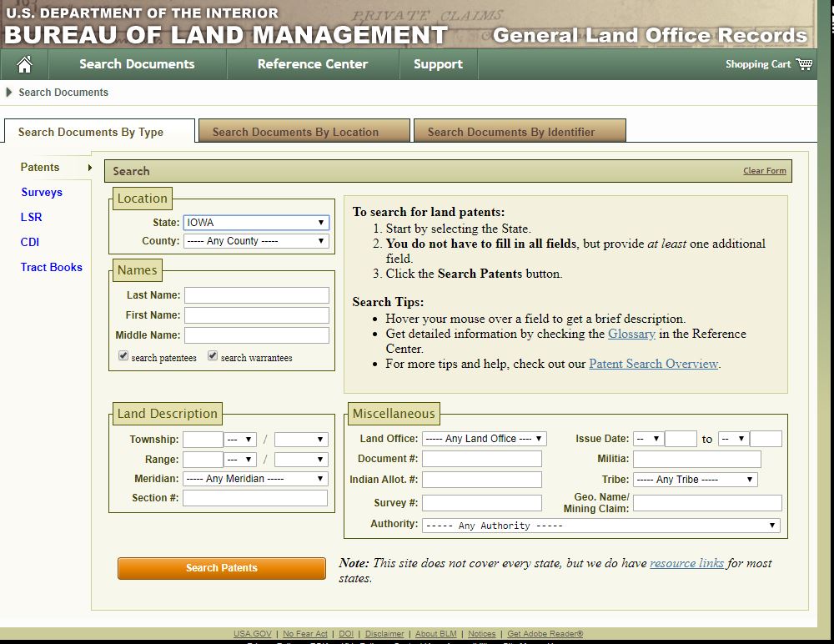
Task: Open Issue Date end month dropdown
Action: 733,439
